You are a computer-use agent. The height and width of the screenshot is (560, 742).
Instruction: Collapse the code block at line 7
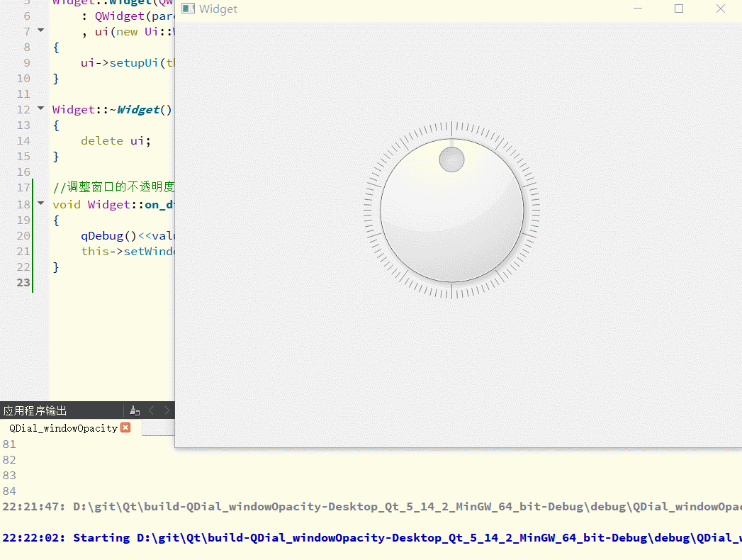pyautogui.click(x=40, y=31)
